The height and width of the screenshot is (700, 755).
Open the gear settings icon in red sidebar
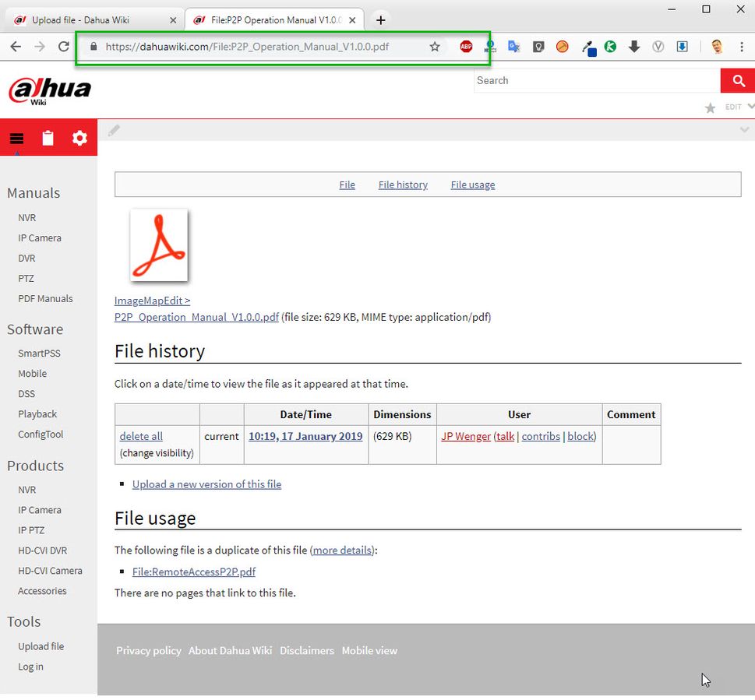point(79,138)
